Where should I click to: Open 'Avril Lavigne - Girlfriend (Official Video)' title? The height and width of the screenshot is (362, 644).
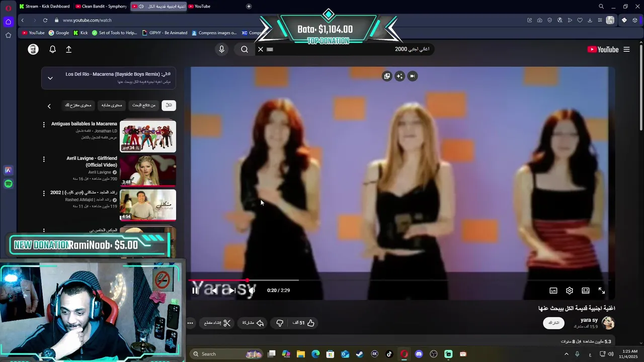click(92, 161)
